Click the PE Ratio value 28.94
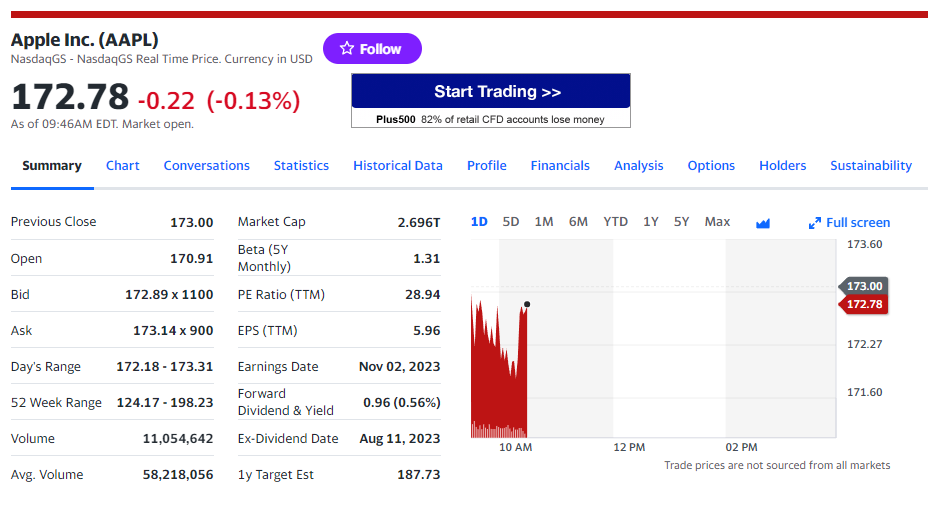Screen dimensions: 928x514 pyautogui.click(x=423, y=295)
